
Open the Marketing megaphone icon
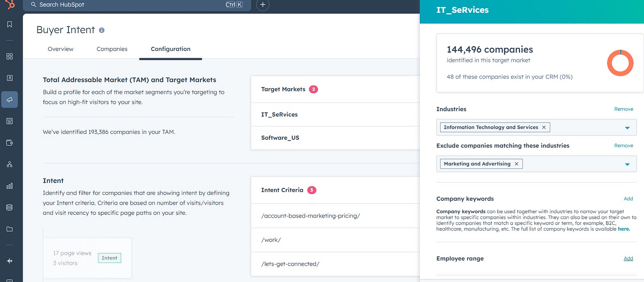click(x=10, y=99)
